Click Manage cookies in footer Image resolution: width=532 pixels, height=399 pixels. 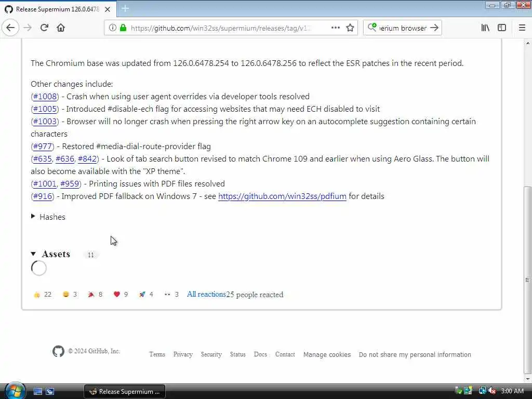(327, 354)
